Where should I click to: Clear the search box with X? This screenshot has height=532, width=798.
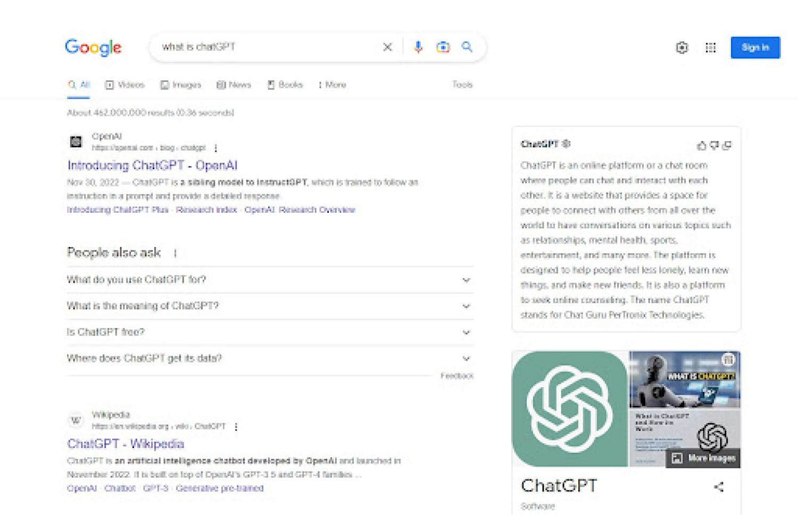point(388,47)
